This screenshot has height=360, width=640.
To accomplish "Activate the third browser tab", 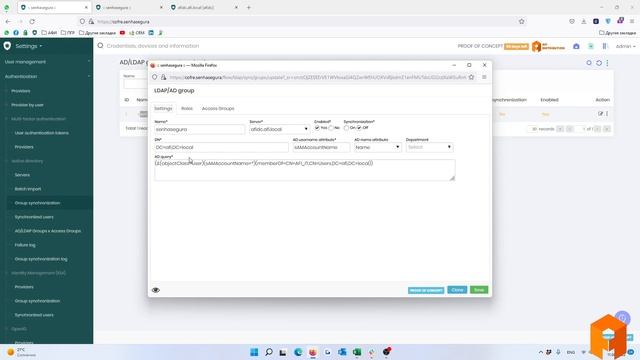I will tap(204, 7).
